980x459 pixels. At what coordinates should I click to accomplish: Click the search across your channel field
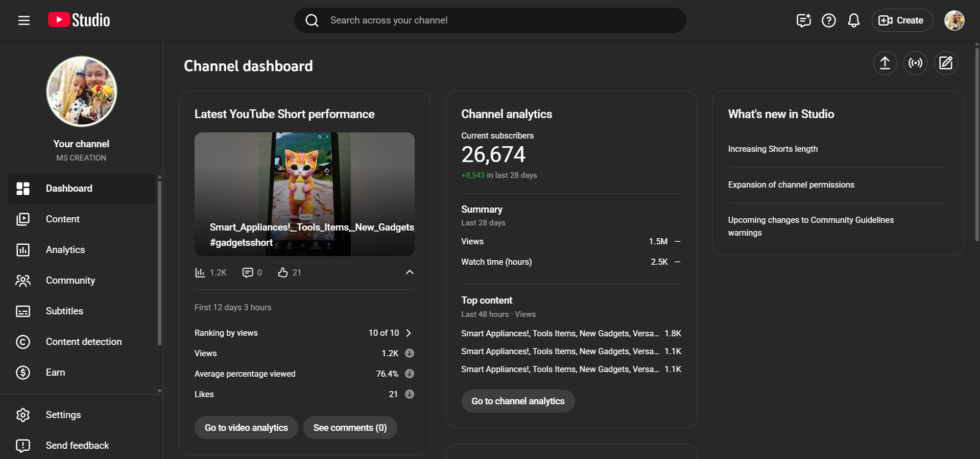pyautogui.click(x=490, y=20)
